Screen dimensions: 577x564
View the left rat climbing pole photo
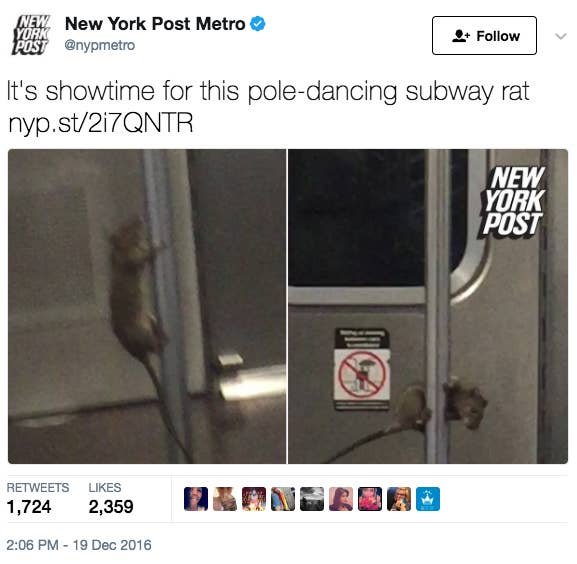click(147, 306)
